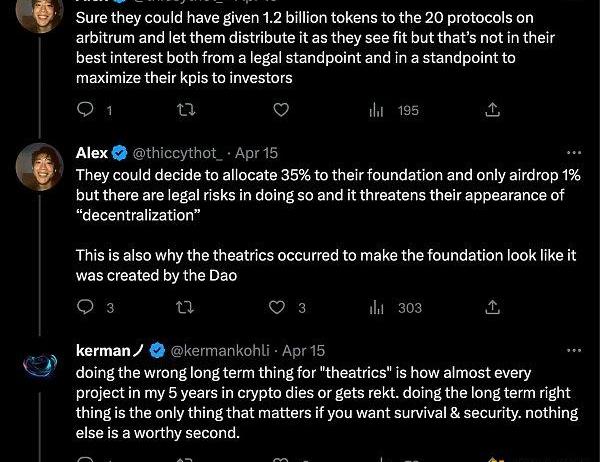Share the tweet with 303 views

(x=492, y=308)
